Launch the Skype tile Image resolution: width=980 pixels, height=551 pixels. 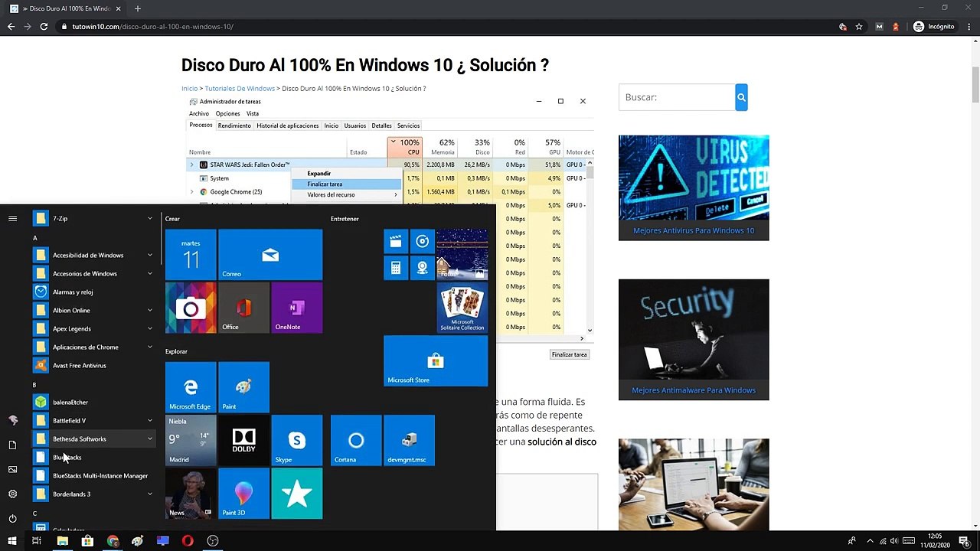tap(296, 440)
